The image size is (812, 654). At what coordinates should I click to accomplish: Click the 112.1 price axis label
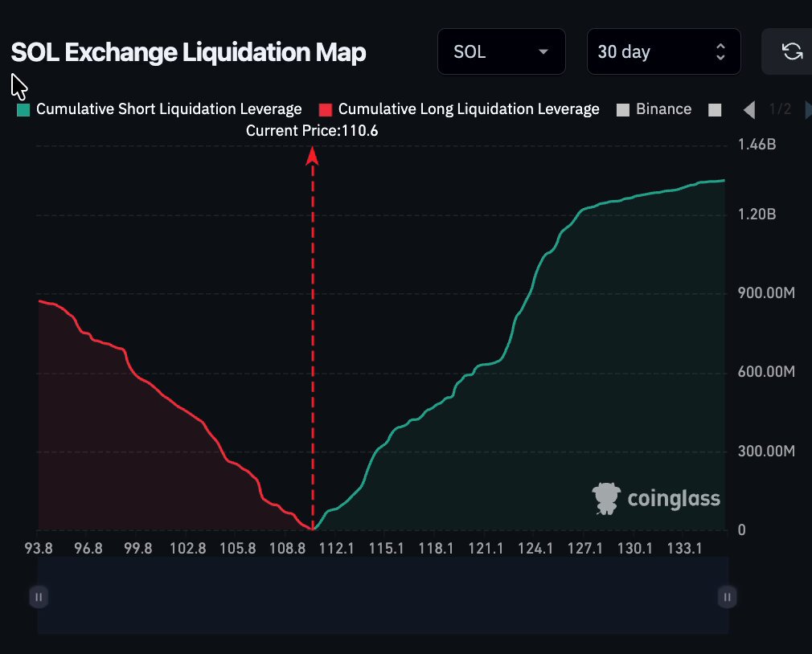[x=337, y=549]
